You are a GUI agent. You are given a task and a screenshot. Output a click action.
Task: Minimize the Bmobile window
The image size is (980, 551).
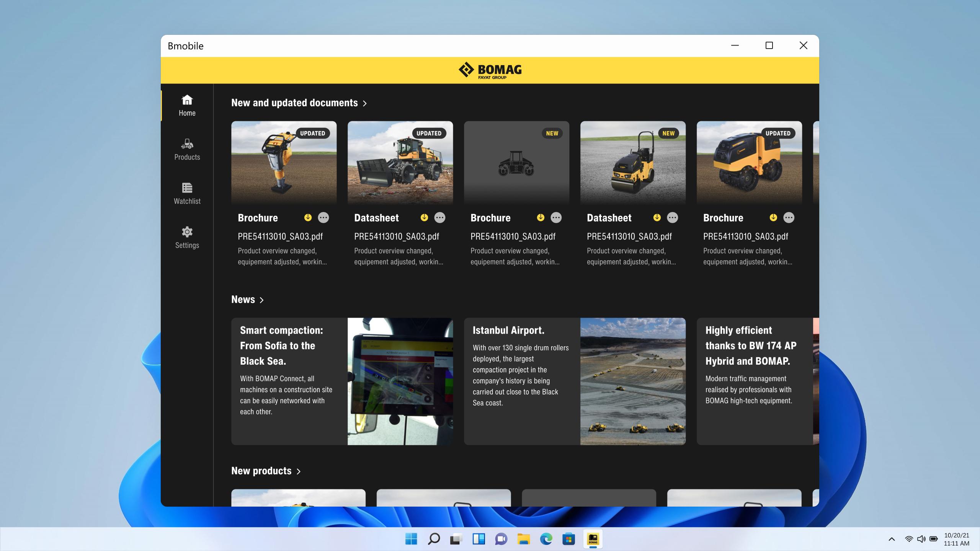click(735, 46)
